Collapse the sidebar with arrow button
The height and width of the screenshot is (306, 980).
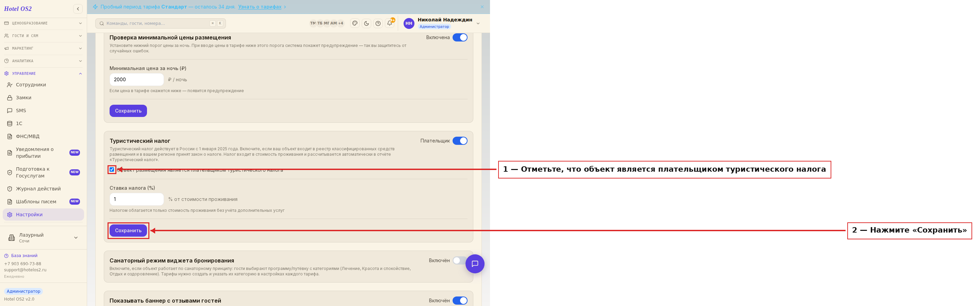tap(78, 9)
